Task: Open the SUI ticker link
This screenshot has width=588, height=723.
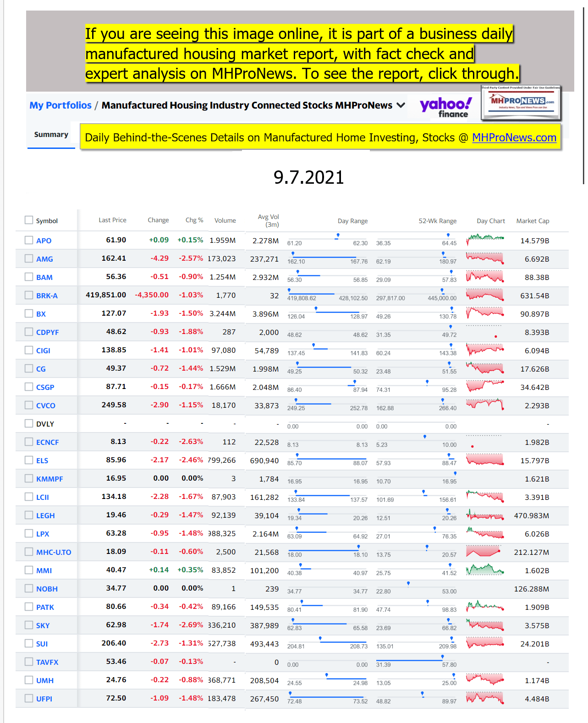Action: pyautogui.click(x=42, y=644)
